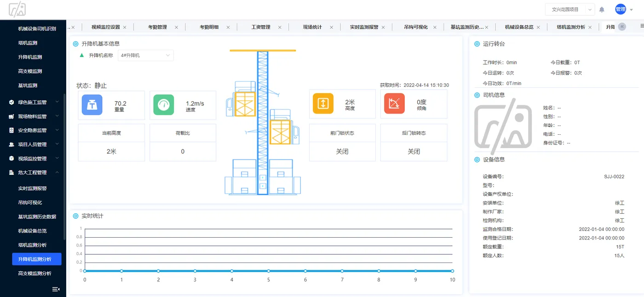Open sidebar item 实时监测报警
Screen dimensions: 644x297
(x=32, y=188)
